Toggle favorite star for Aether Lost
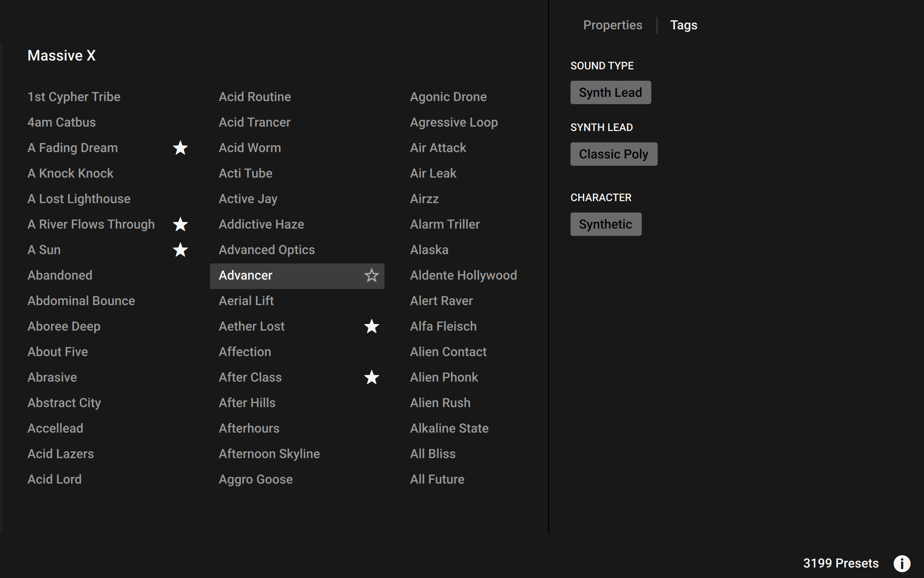 (372, 326)
